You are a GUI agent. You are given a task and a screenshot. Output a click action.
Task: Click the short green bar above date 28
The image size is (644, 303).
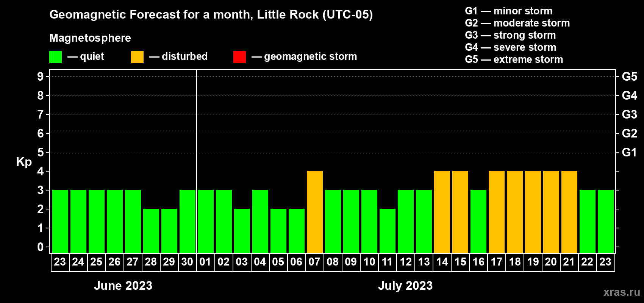pyautogui.click(x=151, y=231)
